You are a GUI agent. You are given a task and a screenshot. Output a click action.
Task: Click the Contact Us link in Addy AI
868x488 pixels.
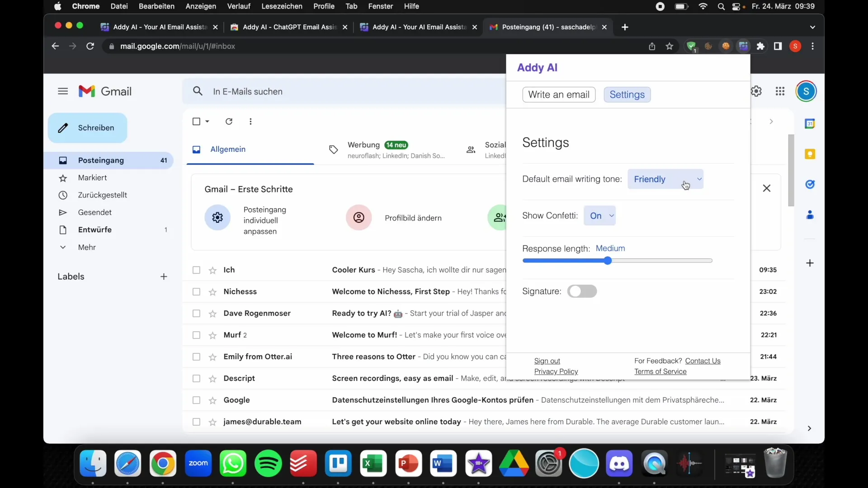[x=703, y=361]
